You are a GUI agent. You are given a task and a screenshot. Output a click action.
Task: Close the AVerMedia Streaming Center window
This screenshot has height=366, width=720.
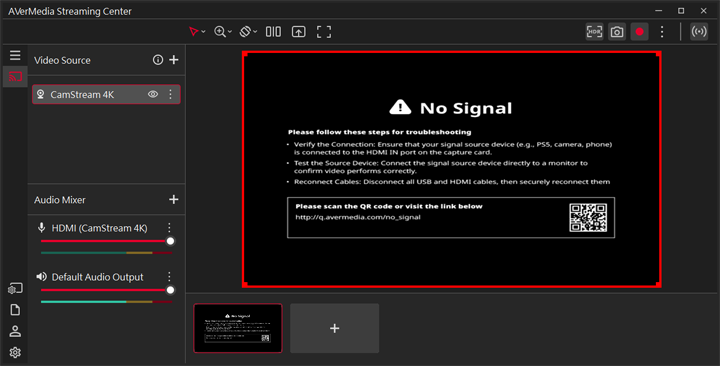coord(703,11)
